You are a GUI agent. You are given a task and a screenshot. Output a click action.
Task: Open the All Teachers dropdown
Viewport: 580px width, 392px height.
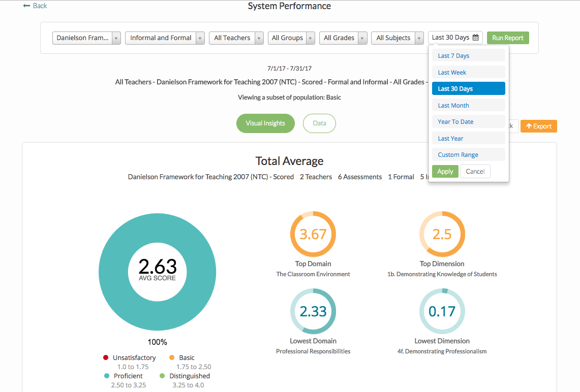pyautogui.click(x=236, y=38)
